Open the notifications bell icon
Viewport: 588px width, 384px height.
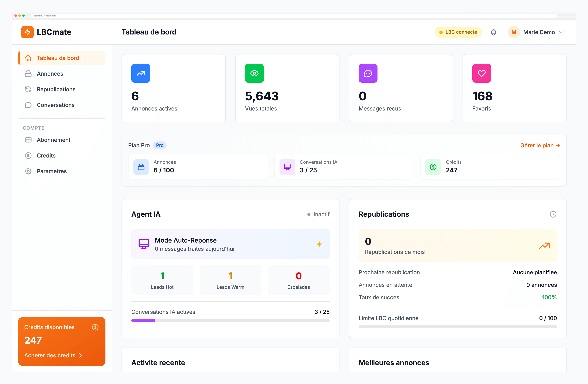493,32
